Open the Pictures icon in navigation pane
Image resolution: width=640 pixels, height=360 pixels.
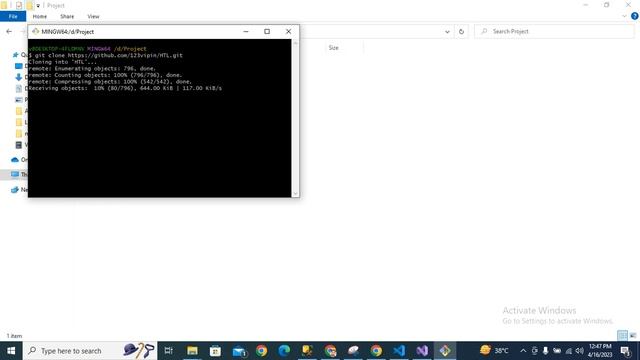click(x=18, y=100)
